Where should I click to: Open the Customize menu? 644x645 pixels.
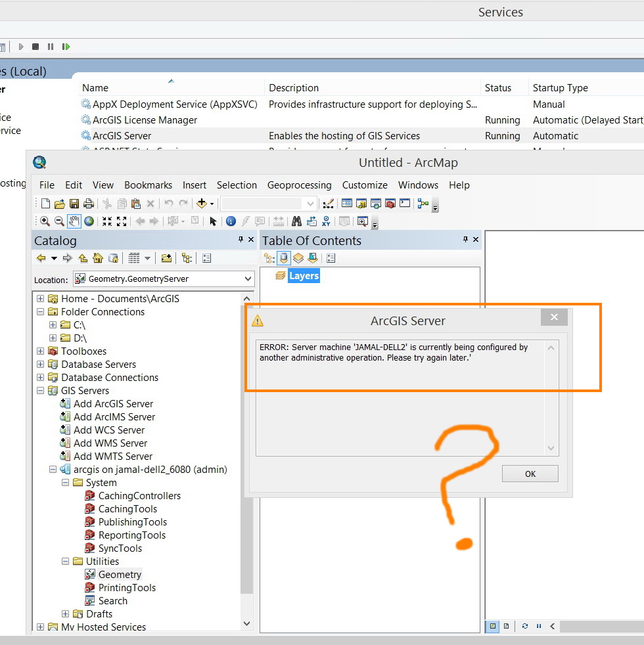click(x=365, y=185)
